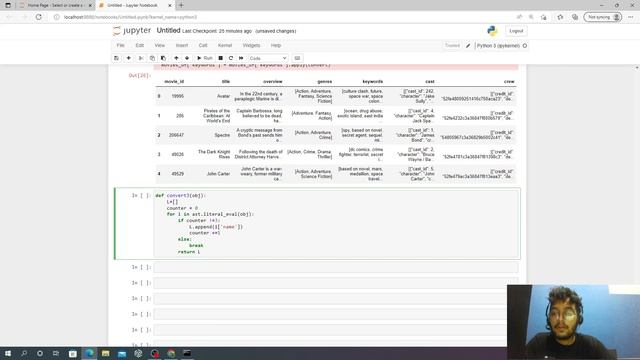Paste cells below using the paste icon
This screenshot has width=640, height=360.
click(x=163, y=58)
